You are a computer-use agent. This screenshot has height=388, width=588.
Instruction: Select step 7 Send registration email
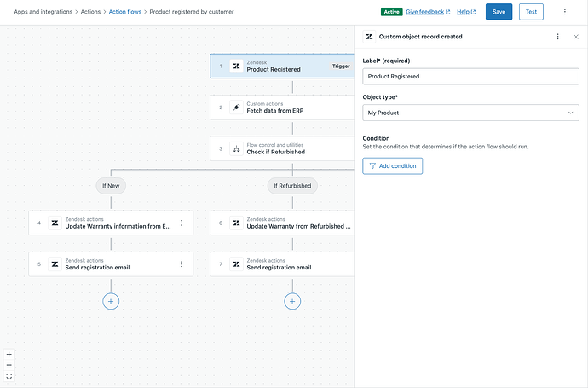pyautogui.click(x=282, y=264)
